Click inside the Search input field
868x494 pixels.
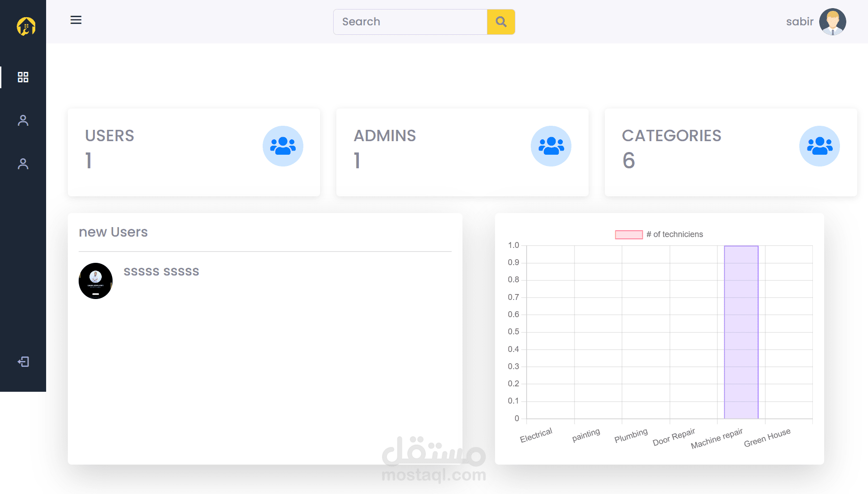tap(410, 22)
